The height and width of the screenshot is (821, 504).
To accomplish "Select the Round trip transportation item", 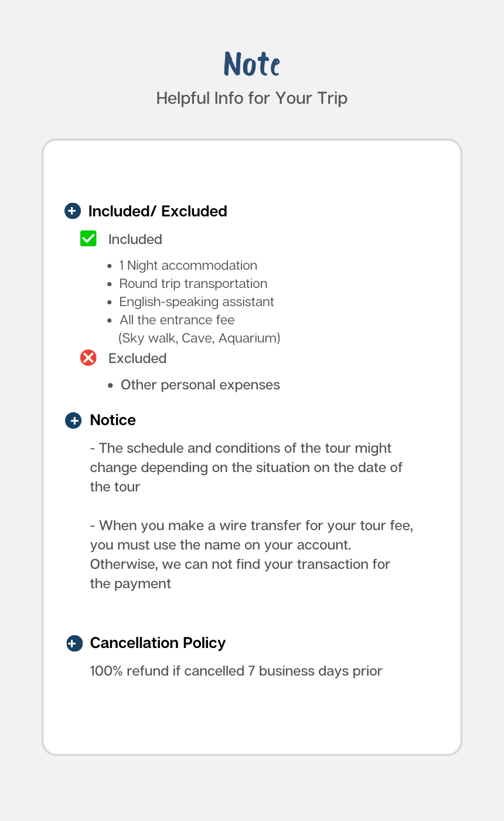I will coord(193,284).
